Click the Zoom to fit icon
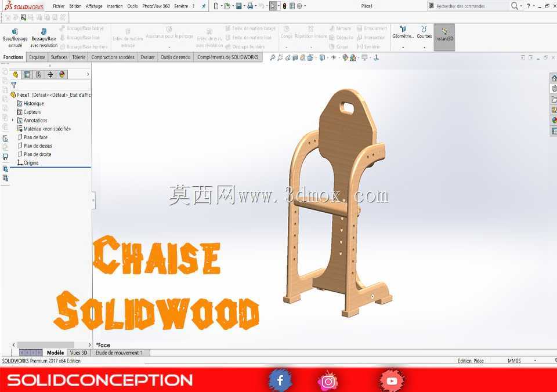The height and width of the screenshot is (392, 557). pos(273,57)
